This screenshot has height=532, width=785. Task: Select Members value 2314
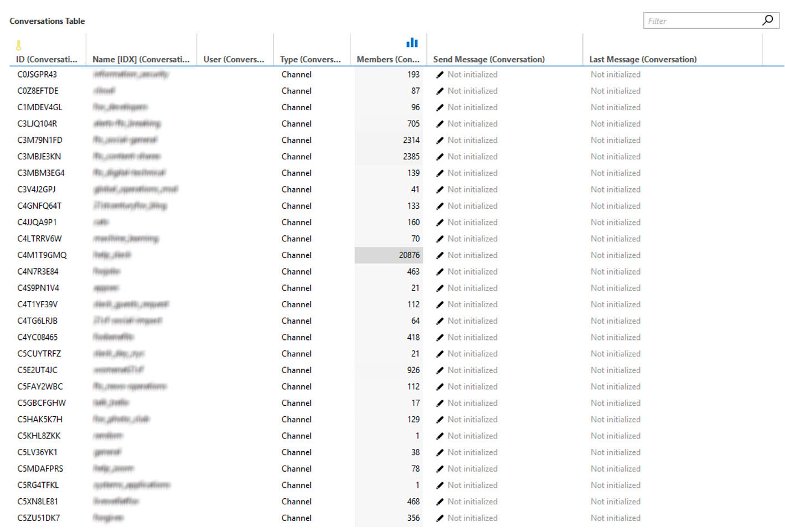411,140
